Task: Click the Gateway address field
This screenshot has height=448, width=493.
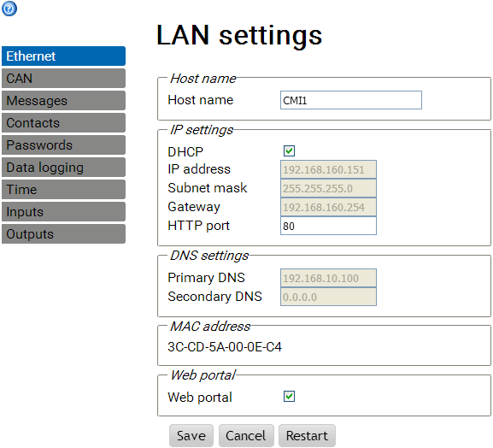Action: [328, 207]
